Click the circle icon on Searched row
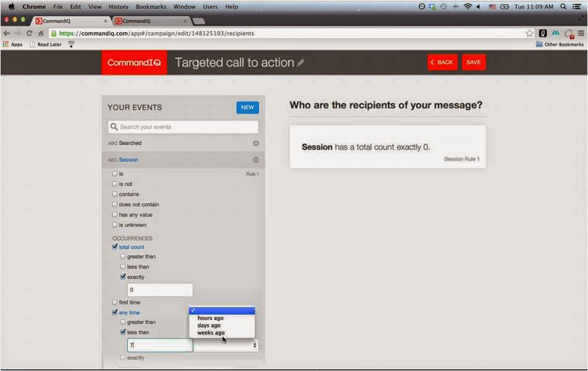This screenshot has height=371, width=588. [x=256, y=143]
